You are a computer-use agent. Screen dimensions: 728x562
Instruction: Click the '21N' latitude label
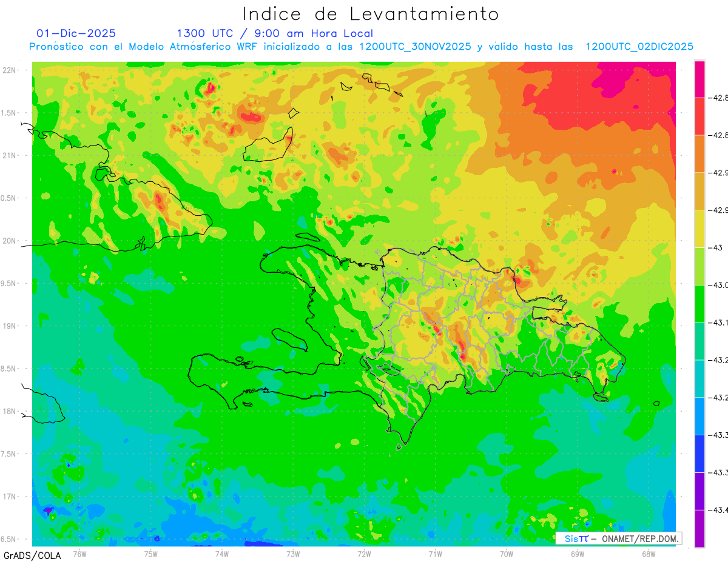tap(10, 156)
